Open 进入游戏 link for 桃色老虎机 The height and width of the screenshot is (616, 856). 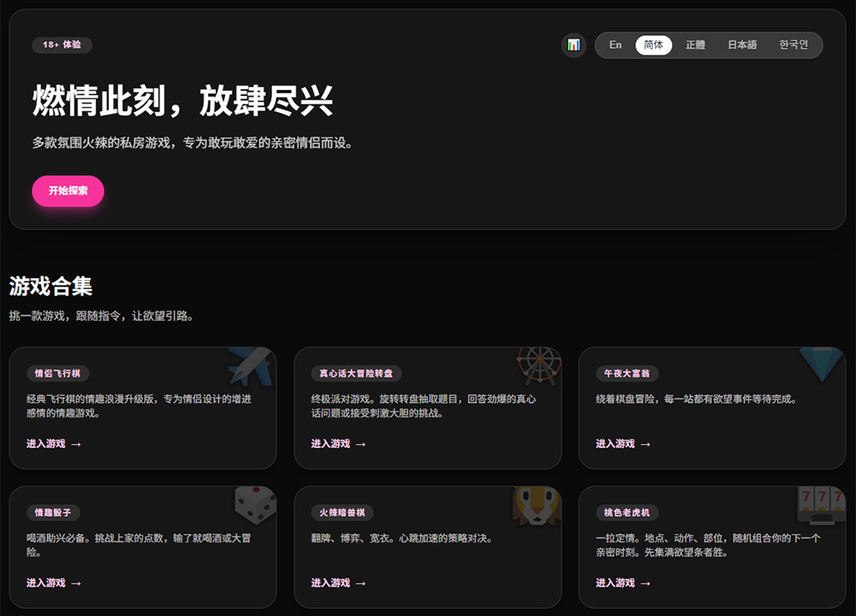coord(623,583)
